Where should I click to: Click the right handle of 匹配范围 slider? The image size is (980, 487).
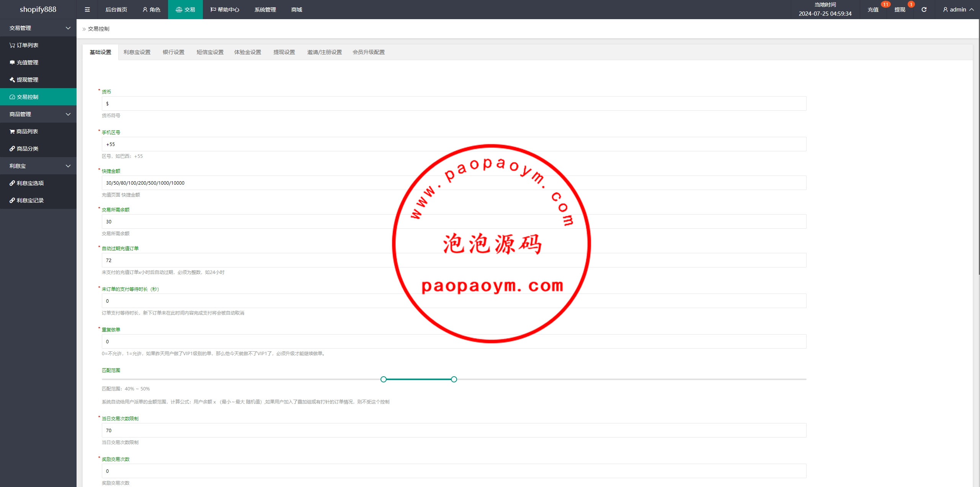click(x=454, y=379)
